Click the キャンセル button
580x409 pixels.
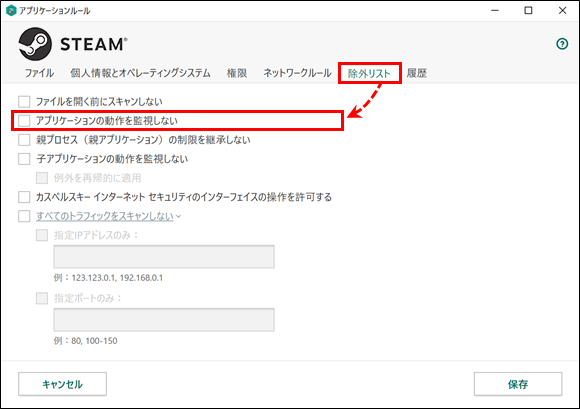(x=63, y=384)
